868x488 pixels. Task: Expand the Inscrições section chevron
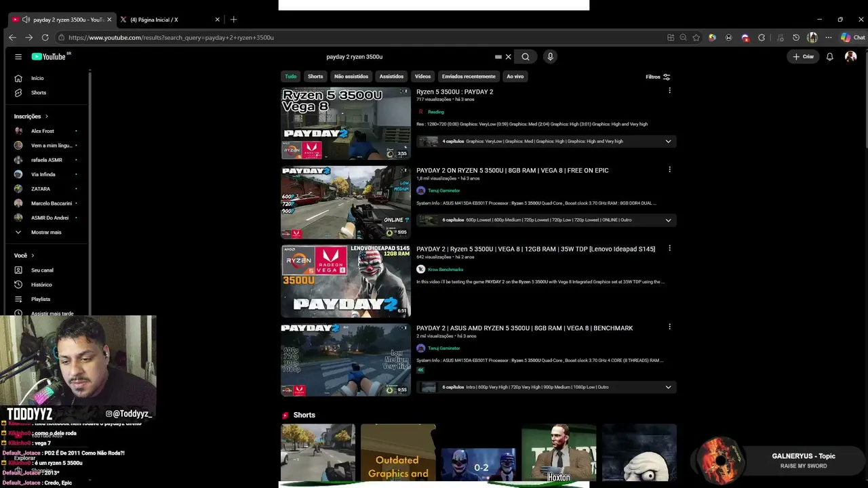pos(46,117)
